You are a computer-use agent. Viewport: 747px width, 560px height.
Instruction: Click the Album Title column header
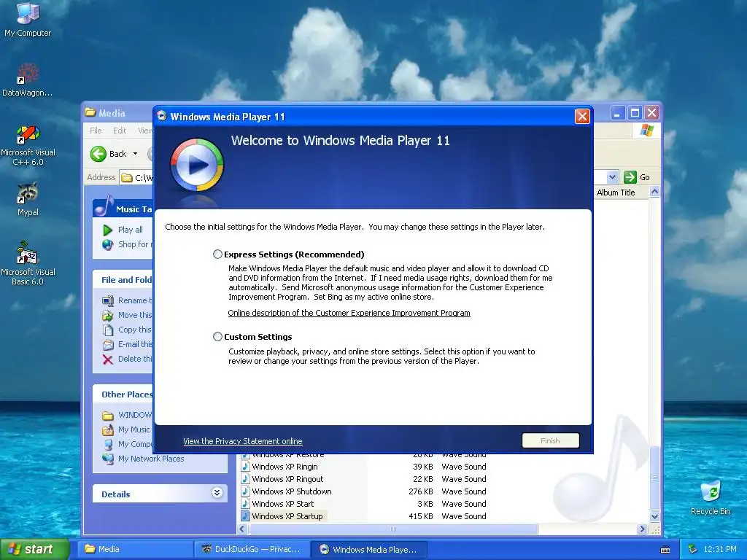point(616,192)
